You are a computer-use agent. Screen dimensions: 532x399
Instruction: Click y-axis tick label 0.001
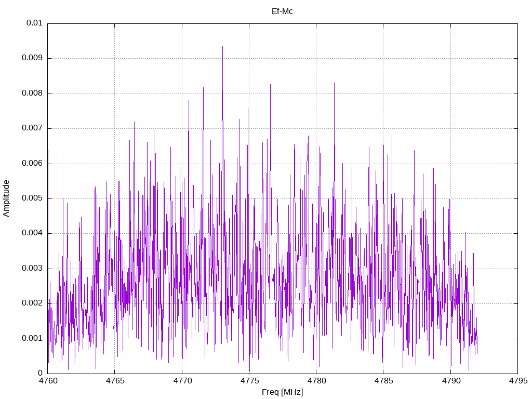coord(32,338)
